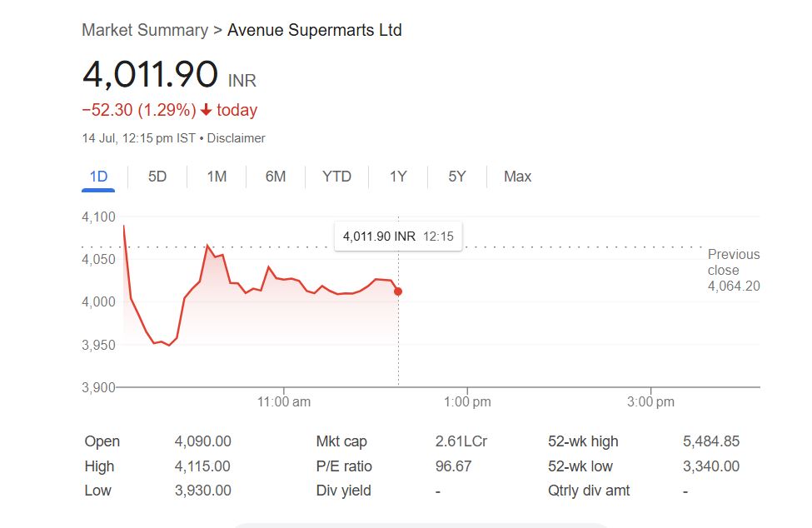This screenshot has height=528, width=812.
Task: Show the 1Y price chart
Action: (398, 177)
